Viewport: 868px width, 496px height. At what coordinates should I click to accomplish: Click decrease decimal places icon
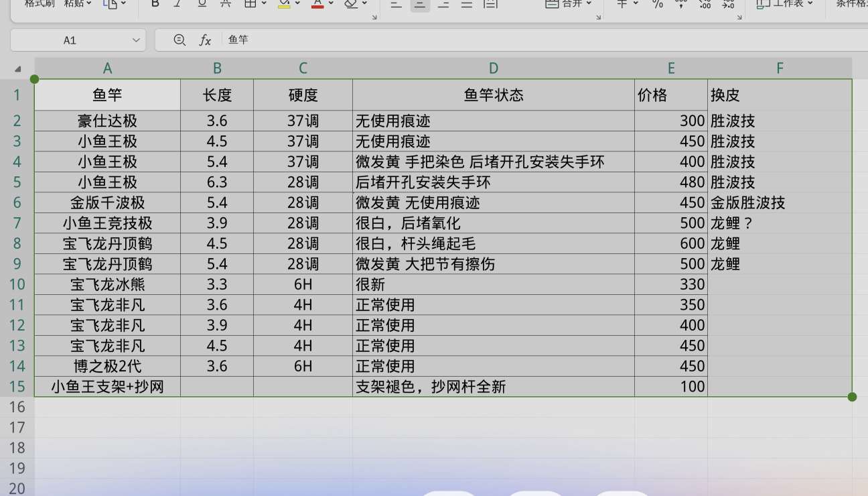point(728,3)
